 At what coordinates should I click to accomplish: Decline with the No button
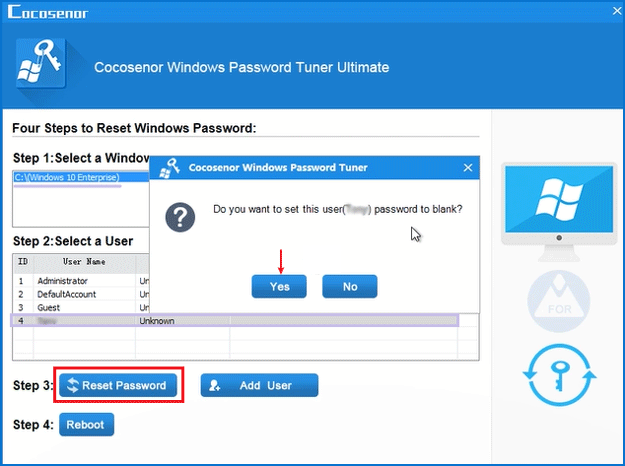pyautogui.click(x=350, y=286)
